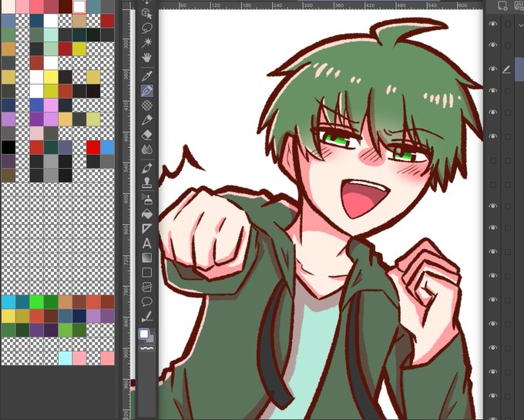524x420 pixels.
Task: Select the Hand move canvas tool
Action: (x=146, y=58)
